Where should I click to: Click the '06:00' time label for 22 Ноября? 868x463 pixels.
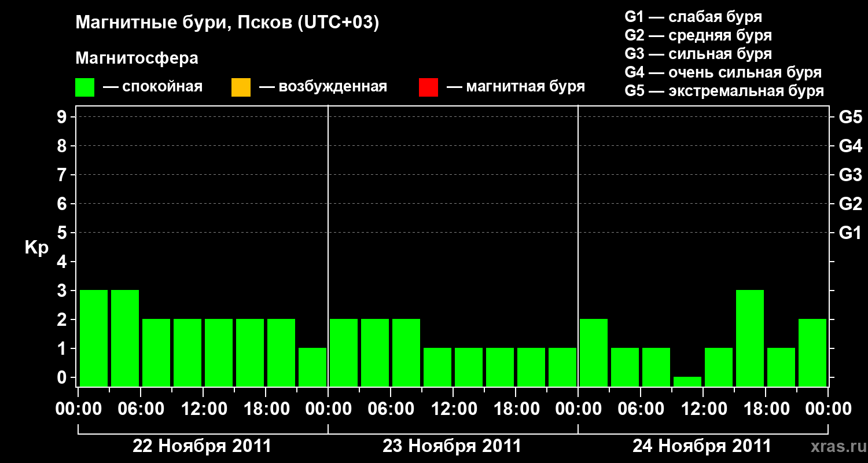point(141,409)
